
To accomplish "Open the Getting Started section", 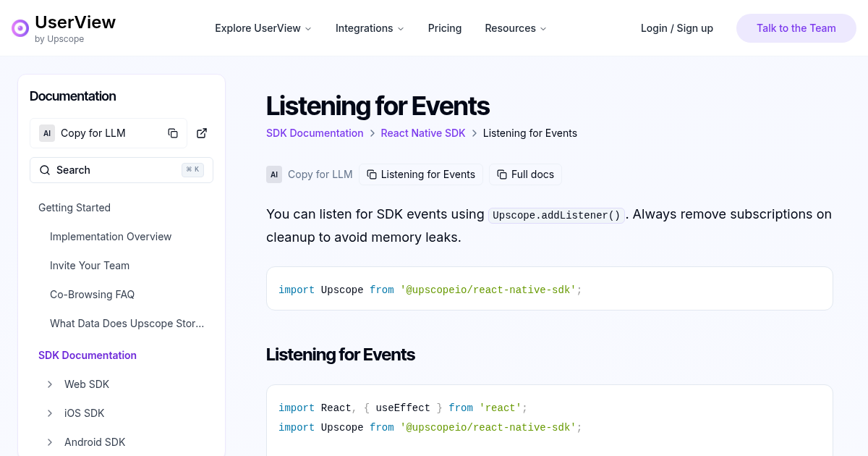I will click(75, 208).
